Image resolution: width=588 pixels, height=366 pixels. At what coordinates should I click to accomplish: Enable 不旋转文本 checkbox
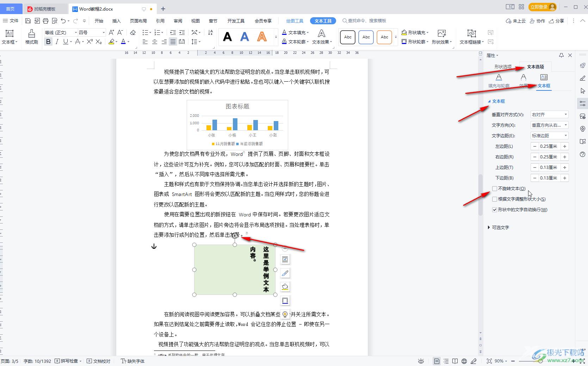495,189
